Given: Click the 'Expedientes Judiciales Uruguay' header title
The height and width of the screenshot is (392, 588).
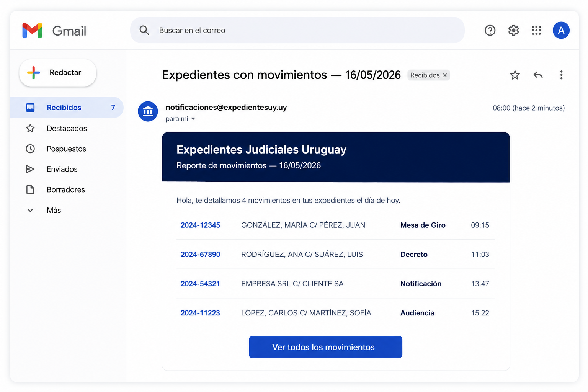Looking at the screenshot, I should [261, 150].
